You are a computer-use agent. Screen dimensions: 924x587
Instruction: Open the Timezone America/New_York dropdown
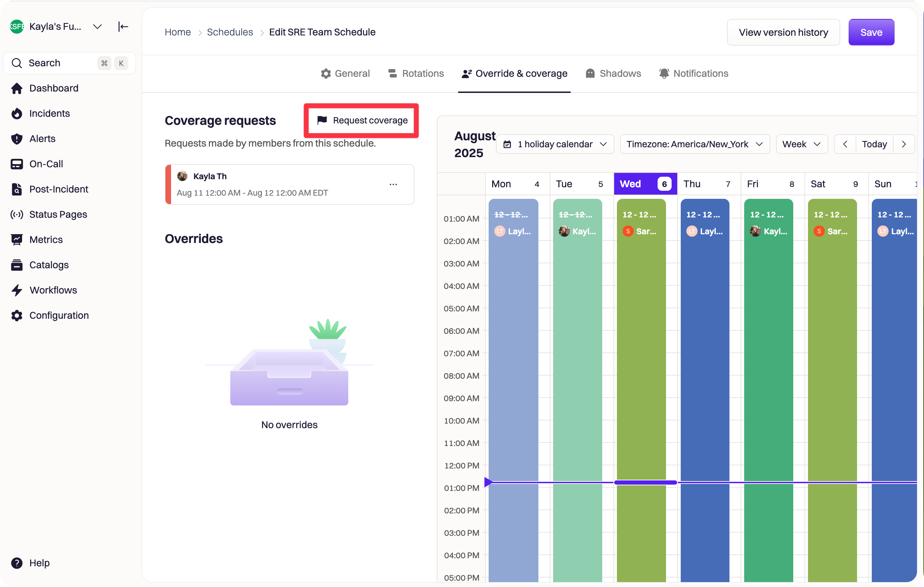point(694,144)
